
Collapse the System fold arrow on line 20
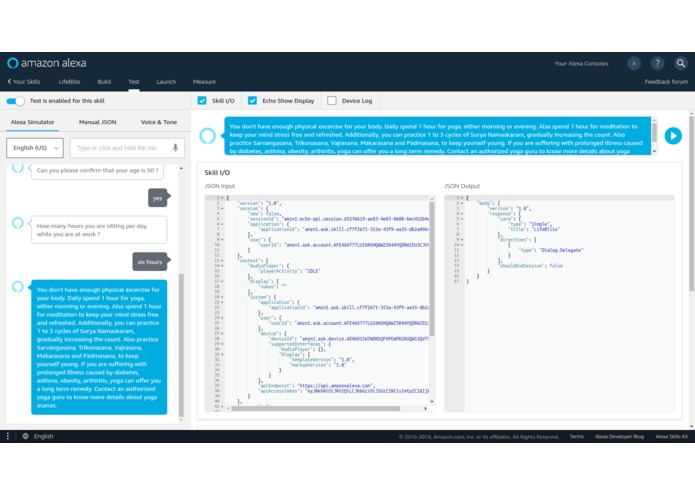click(222, 297)
